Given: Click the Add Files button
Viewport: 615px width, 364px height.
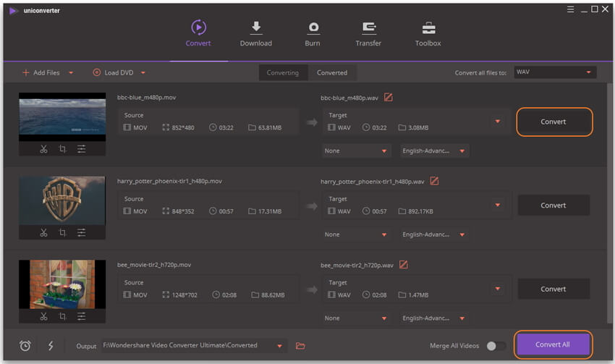Looking at the screenshot, I should click(x=41, y=72).
